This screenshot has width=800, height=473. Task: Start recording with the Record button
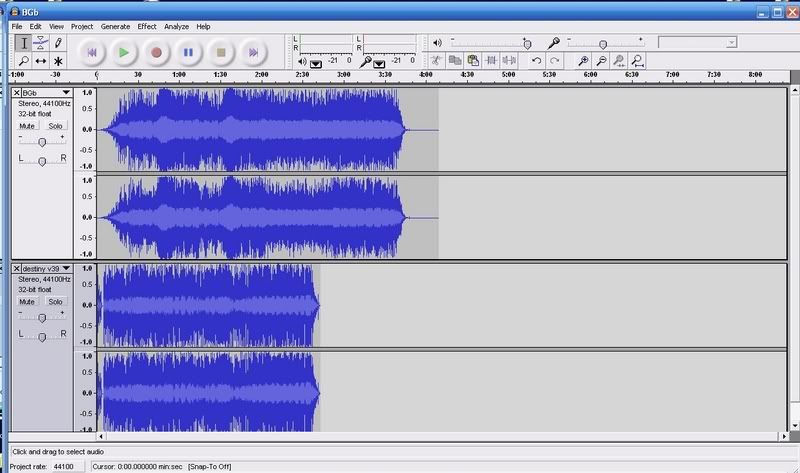pyautogui.click(x=155, y=51)
